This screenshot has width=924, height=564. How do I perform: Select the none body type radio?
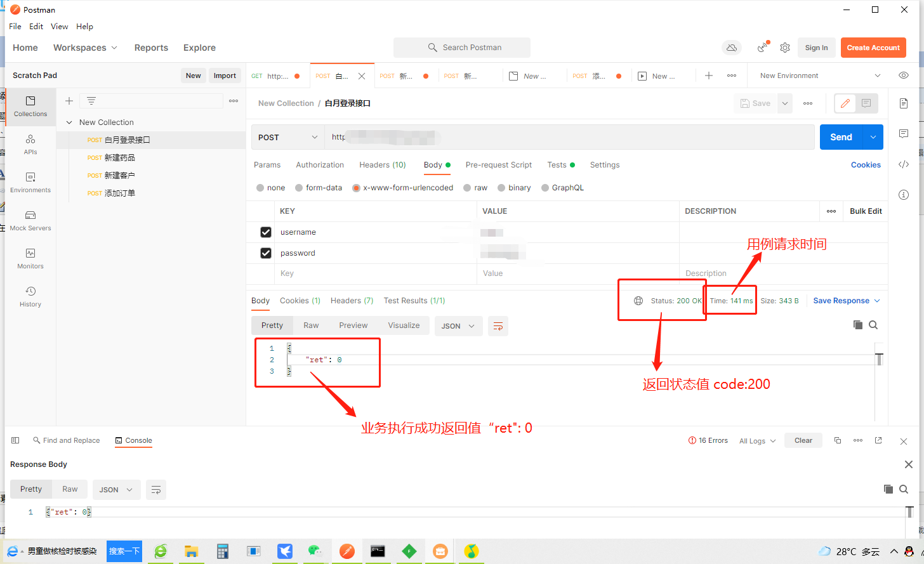(260, 188)
